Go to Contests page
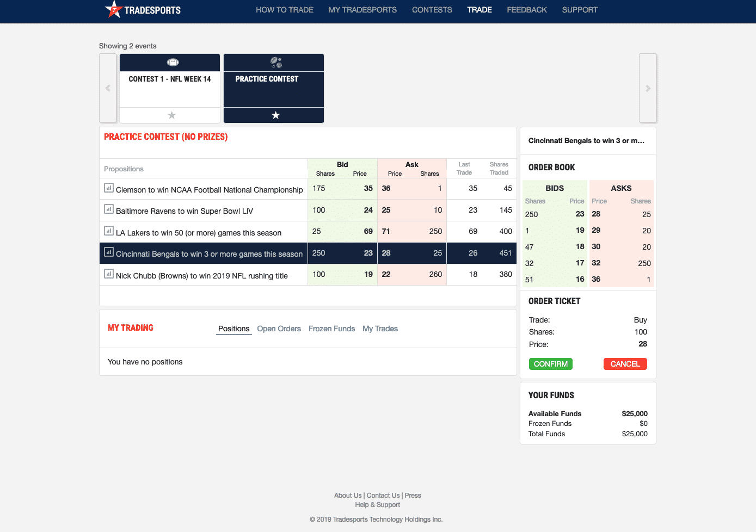This screenshot has height=532, width=756. 432,10
